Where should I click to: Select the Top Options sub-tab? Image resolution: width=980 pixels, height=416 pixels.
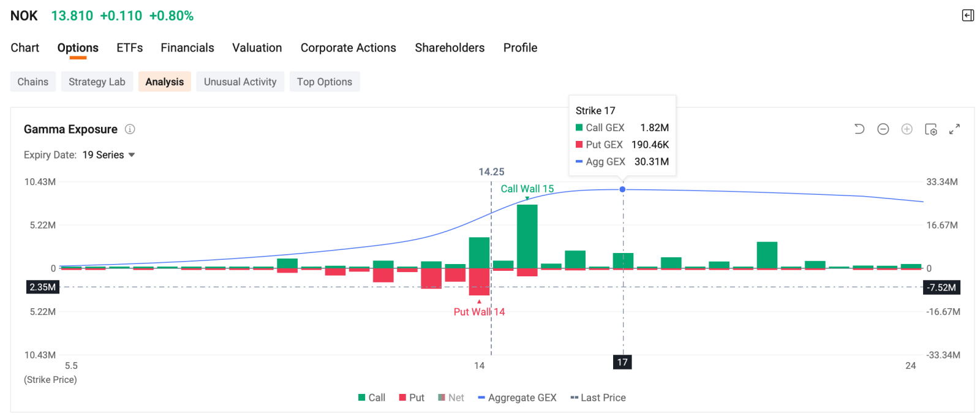(325, 81)
